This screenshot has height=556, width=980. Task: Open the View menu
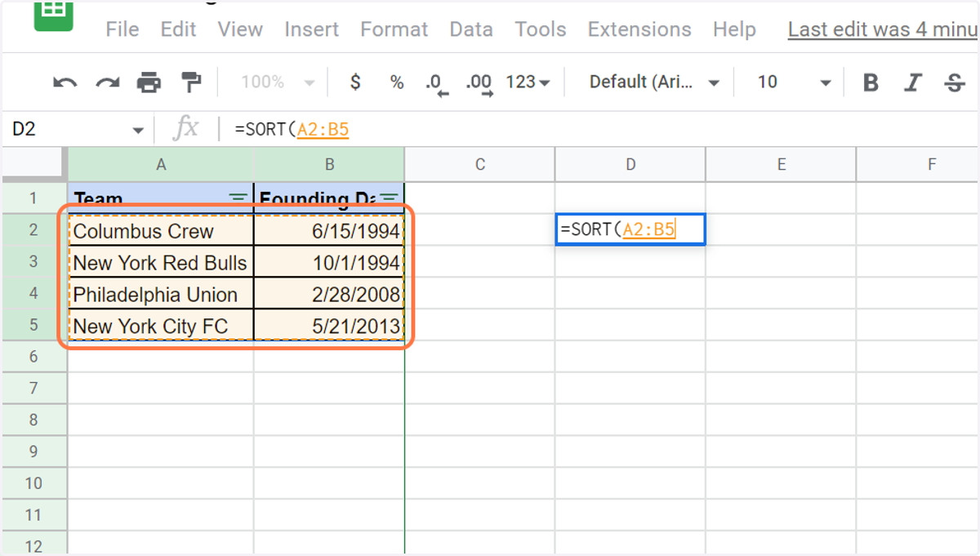tap(240, 29)
